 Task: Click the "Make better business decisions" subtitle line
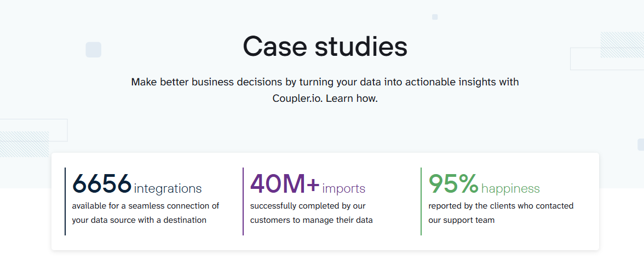[325, 82]
